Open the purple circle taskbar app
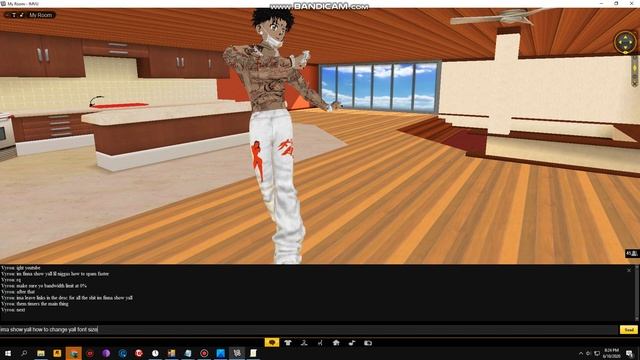 point(106,353)
